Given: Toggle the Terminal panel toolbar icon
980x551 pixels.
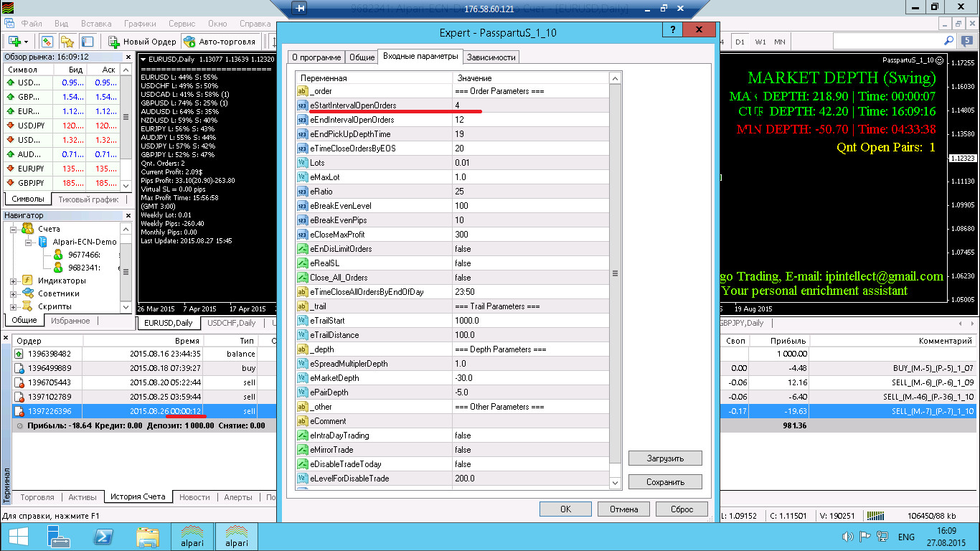Looking at the screenshot, I should (x=88, y=42).
